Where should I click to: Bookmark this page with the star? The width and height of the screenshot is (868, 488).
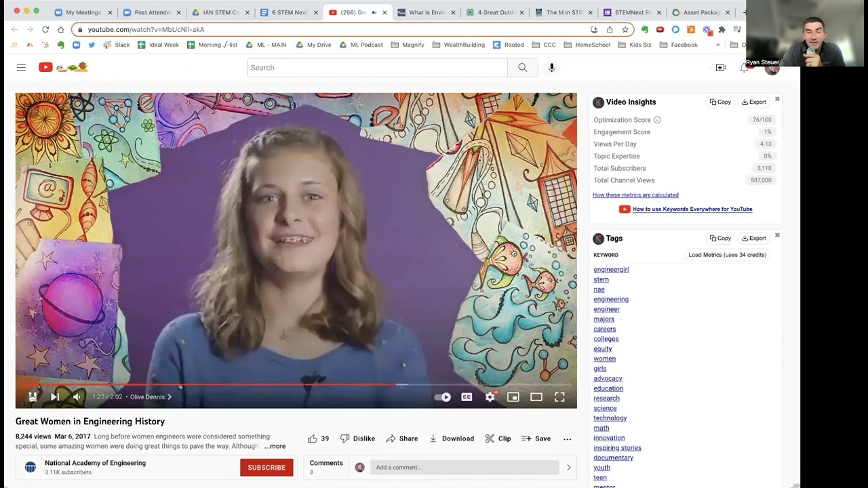625,29
